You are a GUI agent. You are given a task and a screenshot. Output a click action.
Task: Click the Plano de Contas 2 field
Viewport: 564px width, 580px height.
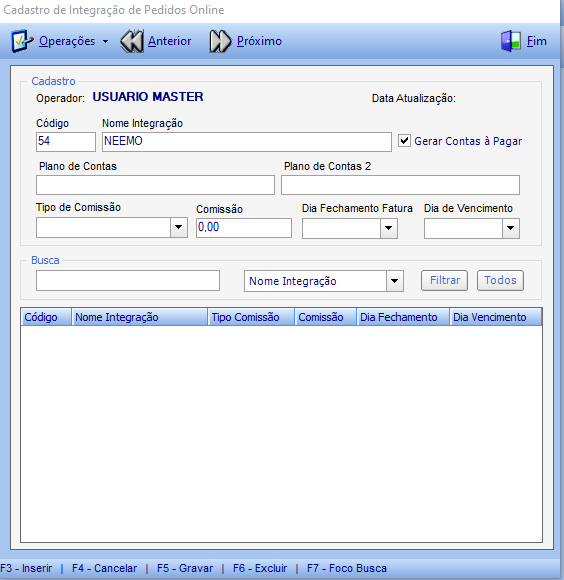click(x=400, y=185)
